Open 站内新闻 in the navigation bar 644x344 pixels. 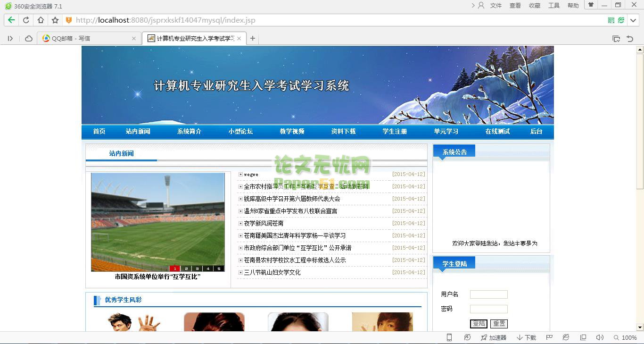click(x=138, y=132)
